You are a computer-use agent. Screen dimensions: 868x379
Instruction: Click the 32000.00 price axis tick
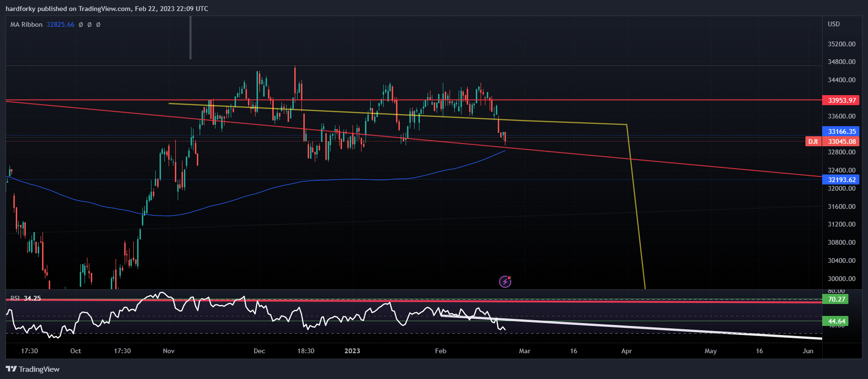click(x=841, y=188)
